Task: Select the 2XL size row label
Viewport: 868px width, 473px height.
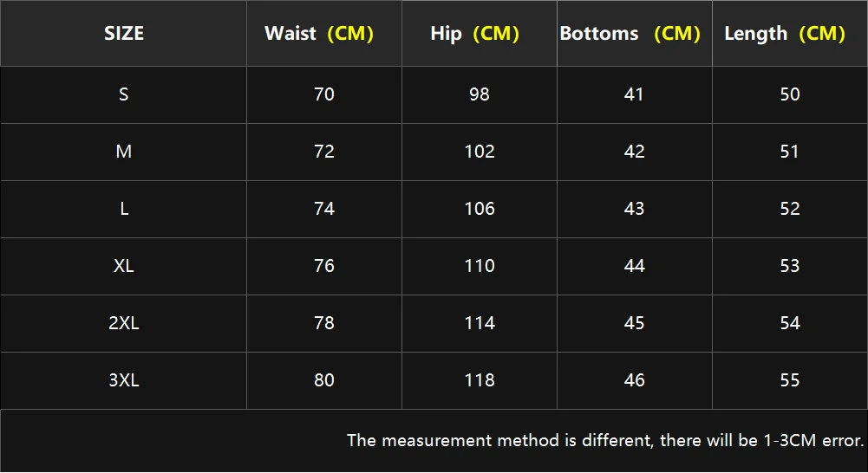Action: [124, 323]
